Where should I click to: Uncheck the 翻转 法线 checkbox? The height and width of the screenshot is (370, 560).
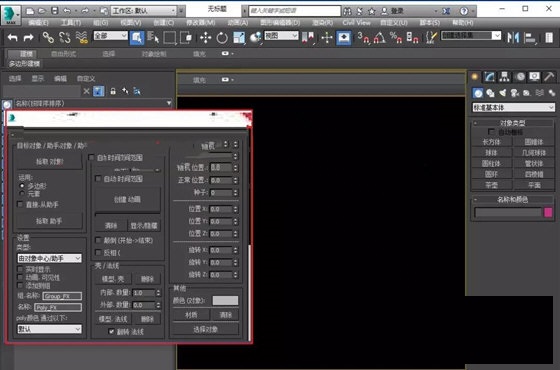(x=111, y=331)
